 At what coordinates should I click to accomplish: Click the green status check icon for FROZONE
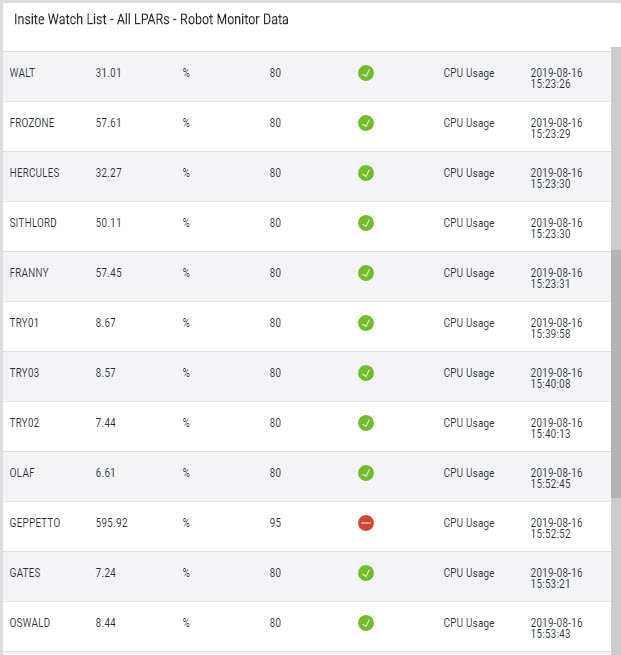coord(366,123)
